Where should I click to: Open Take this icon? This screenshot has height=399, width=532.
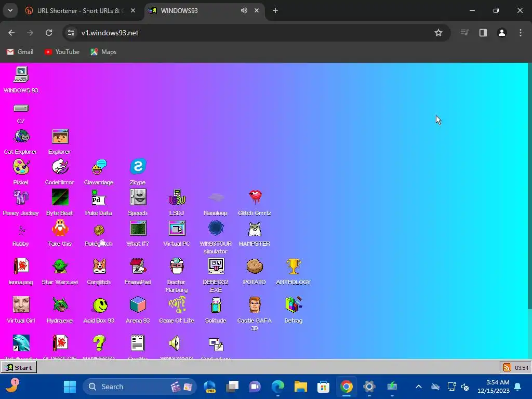(60, 229)
